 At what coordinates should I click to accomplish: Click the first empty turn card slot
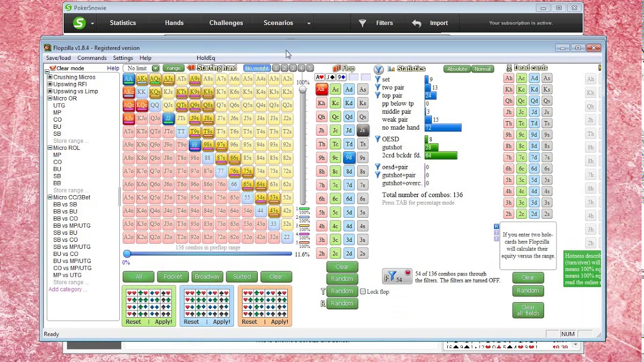(x=354, y=77)
